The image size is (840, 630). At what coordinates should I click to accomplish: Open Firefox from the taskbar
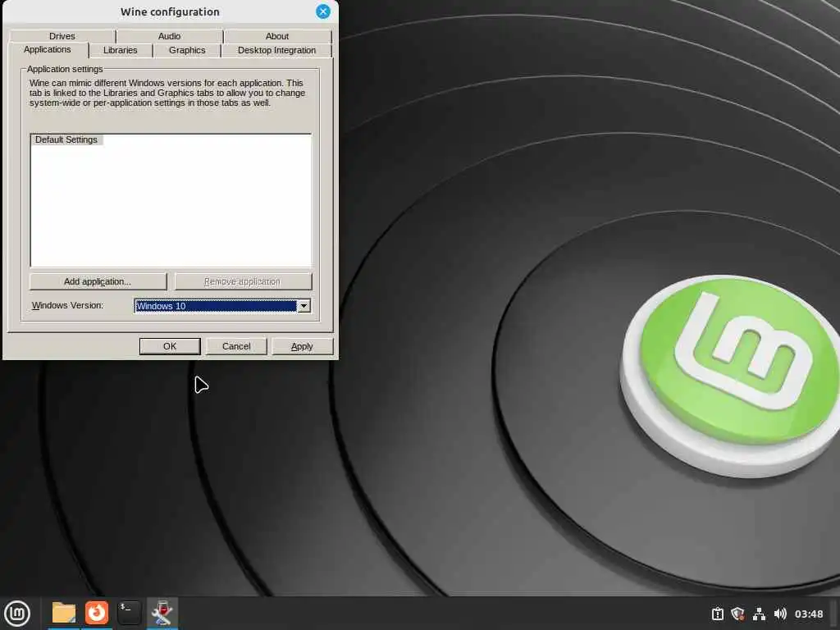tap(97, 613)
